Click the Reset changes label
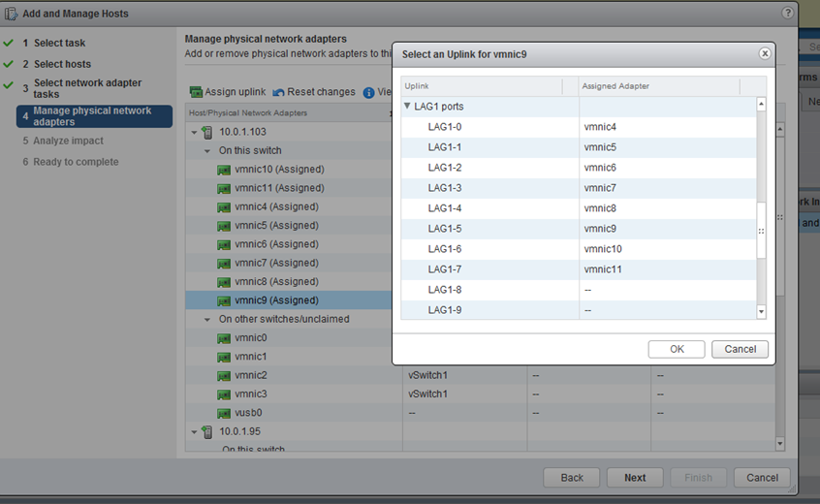This screenshot has width=820, height=504. 321,92
